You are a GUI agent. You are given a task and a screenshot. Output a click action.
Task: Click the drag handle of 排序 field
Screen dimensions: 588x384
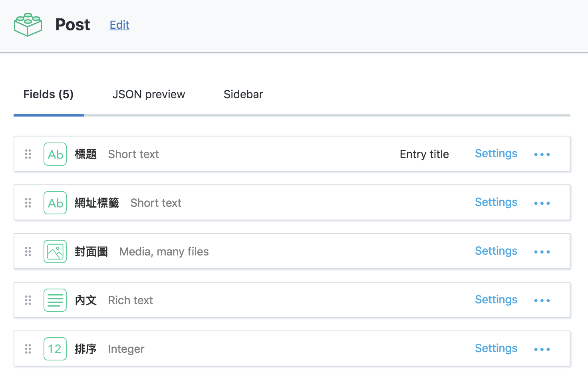tap(28, 349)
